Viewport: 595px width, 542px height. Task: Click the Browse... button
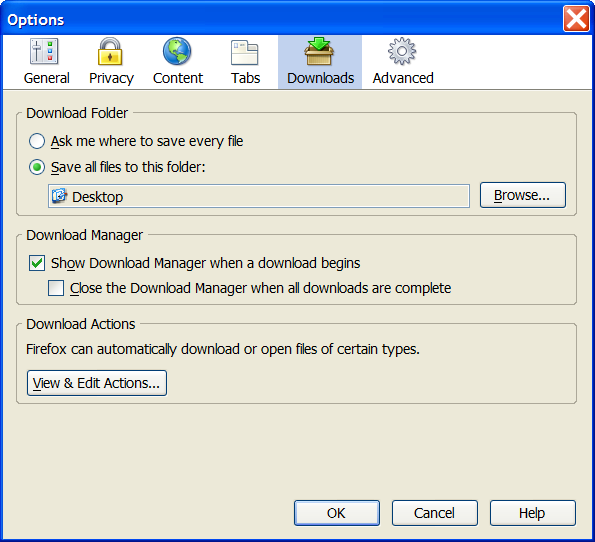click(x=523, y=195)
